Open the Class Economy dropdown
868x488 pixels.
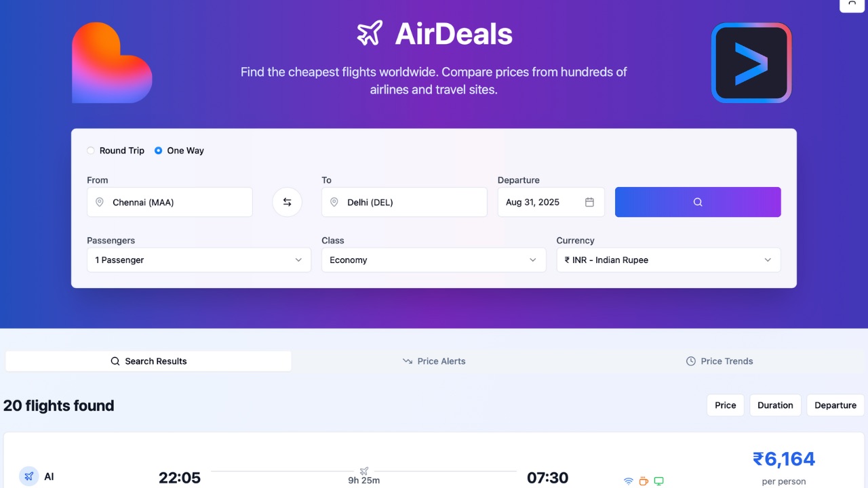[433, 260]
